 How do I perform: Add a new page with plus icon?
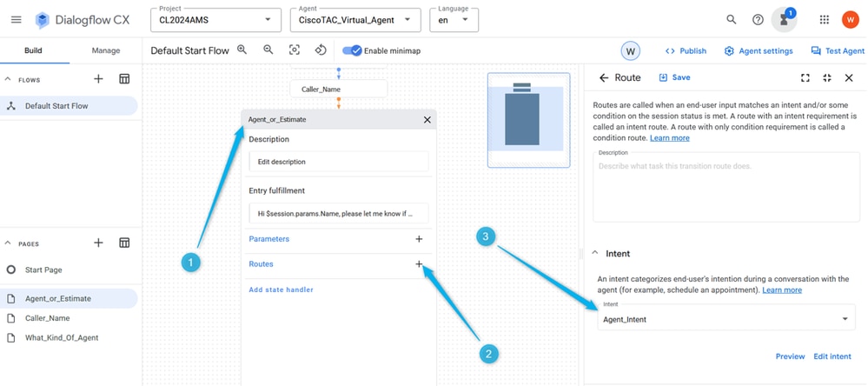[x=98, y=243]
